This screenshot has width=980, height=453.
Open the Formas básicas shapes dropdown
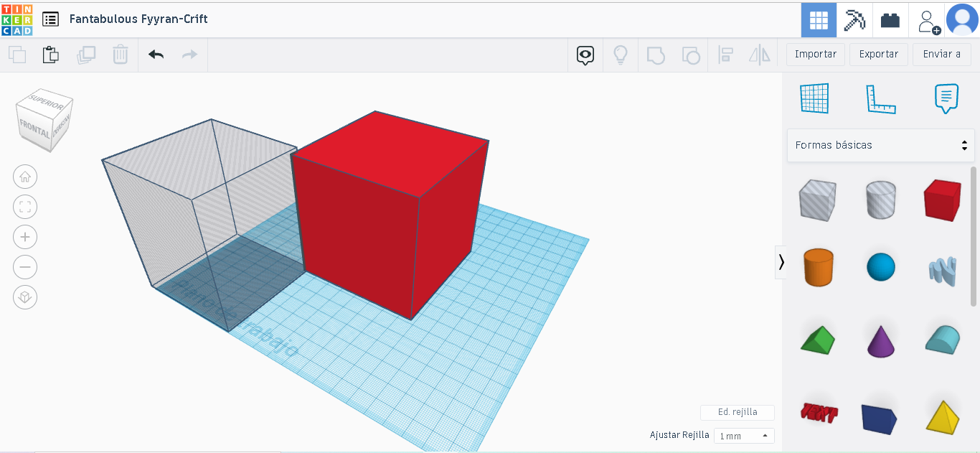880,145
